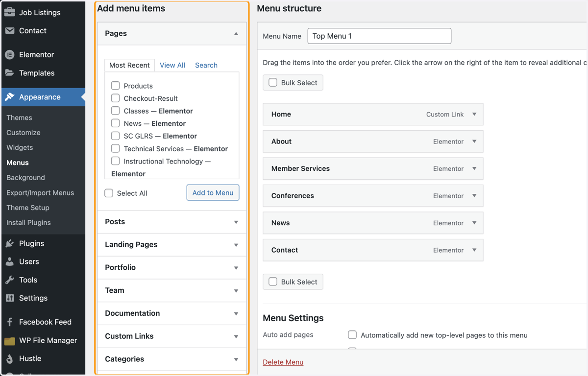
Task: Open Menus submenu item
Action: pos(18,163)
